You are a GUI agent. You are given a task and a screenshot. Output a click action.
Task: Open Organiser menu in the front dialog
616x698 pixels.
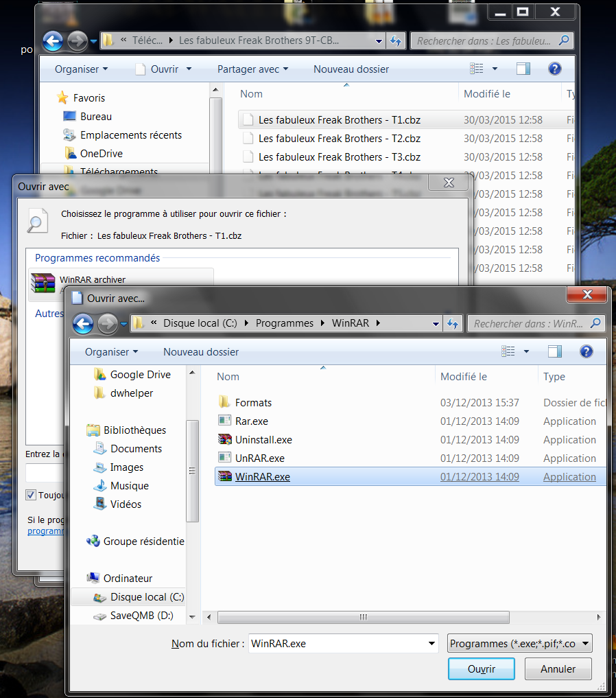pyautogui.click(x=111, y=351)
